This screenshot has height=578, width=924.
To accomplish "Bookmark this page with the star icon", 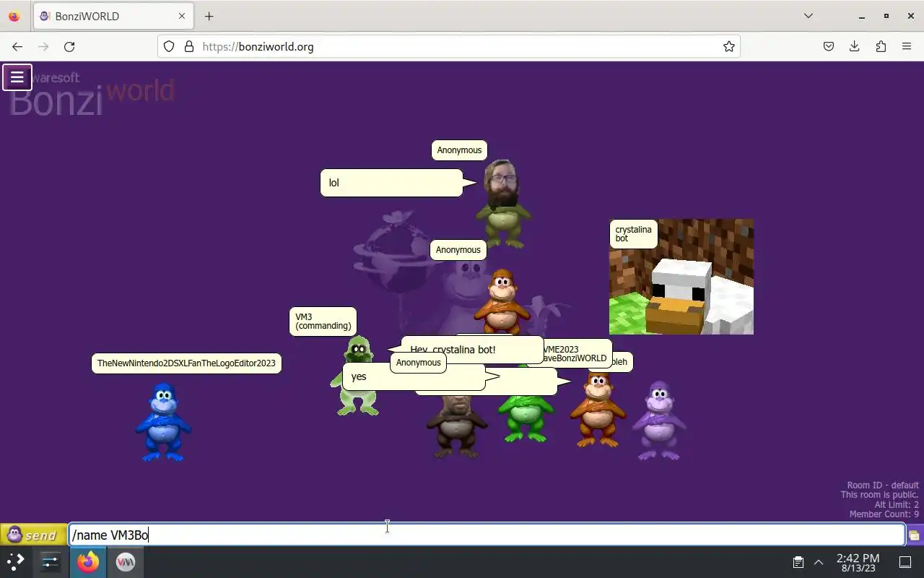I will [x=729, y=46].
